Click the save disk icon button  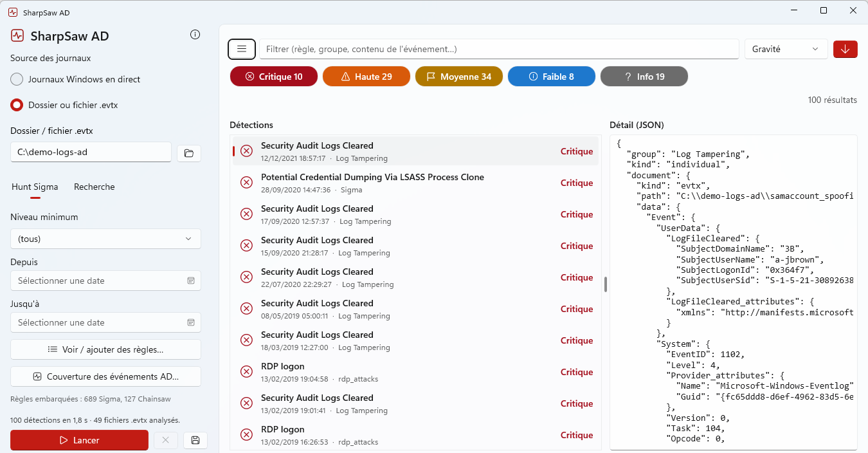coord(195,440)
